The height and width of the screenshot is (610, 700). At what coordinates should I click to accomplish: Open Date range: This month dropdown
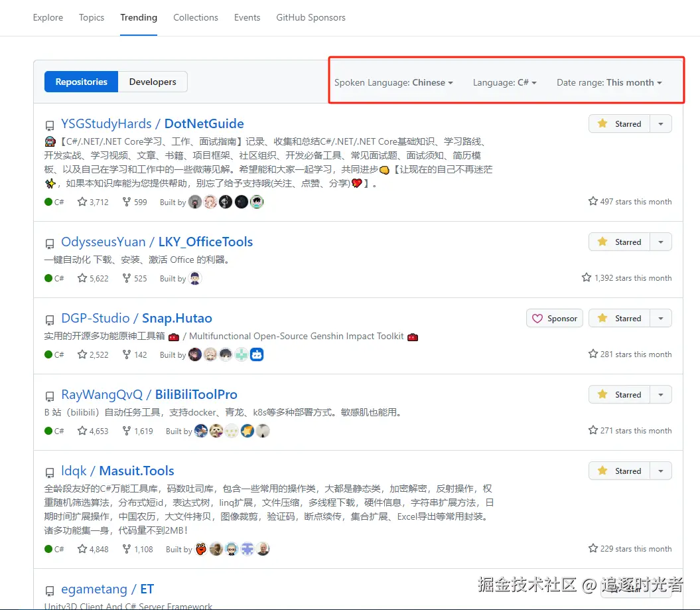(x=609, y=82)
